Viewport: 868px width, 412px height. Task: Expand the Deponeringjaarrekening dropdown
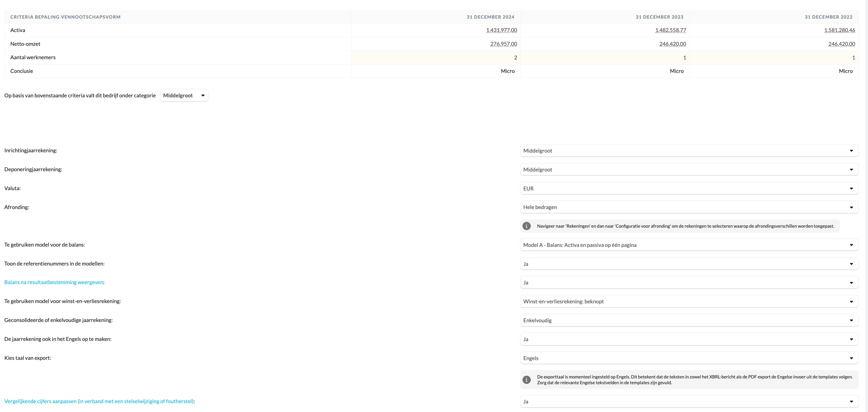[x=689, y=169]
